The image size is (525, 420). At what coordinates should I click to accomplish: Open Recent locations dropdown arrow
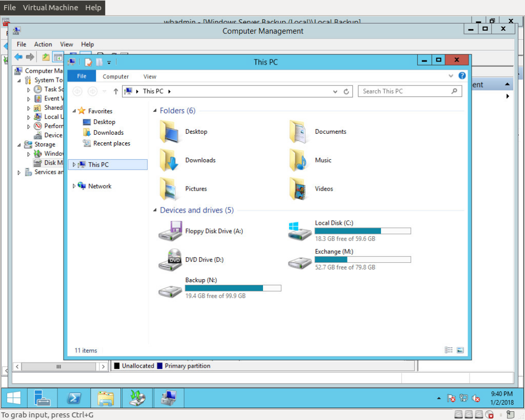pyautogui.click(x=104, y=91)
